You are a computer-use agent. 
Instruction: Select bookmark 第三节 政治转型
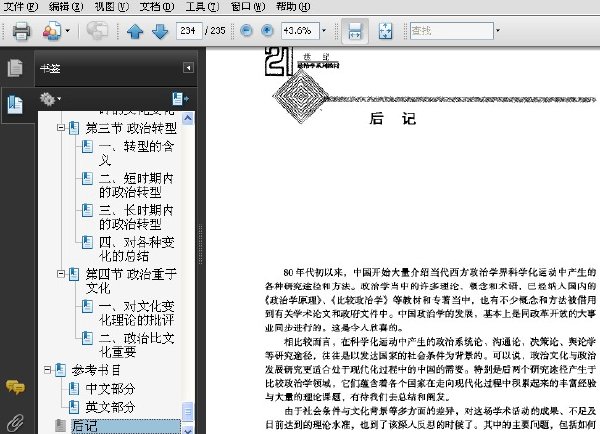click(x=131, y=128)
